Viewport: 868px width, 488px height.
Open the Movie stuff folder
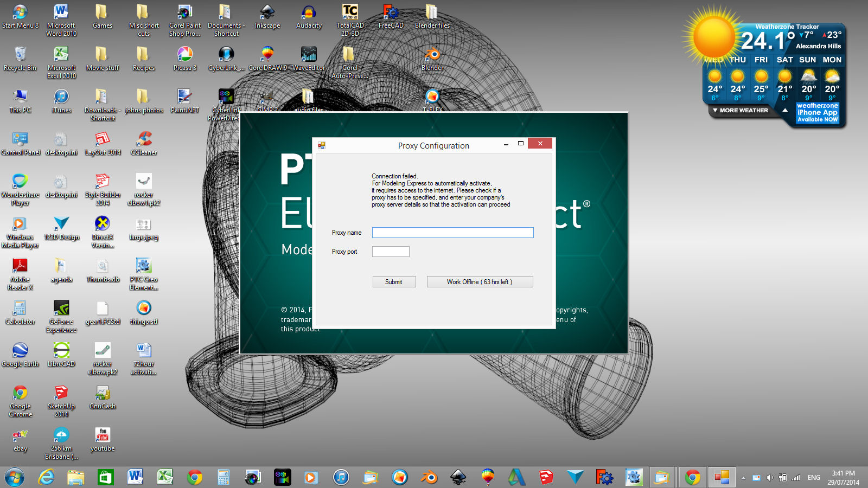(x=103, y=59)
